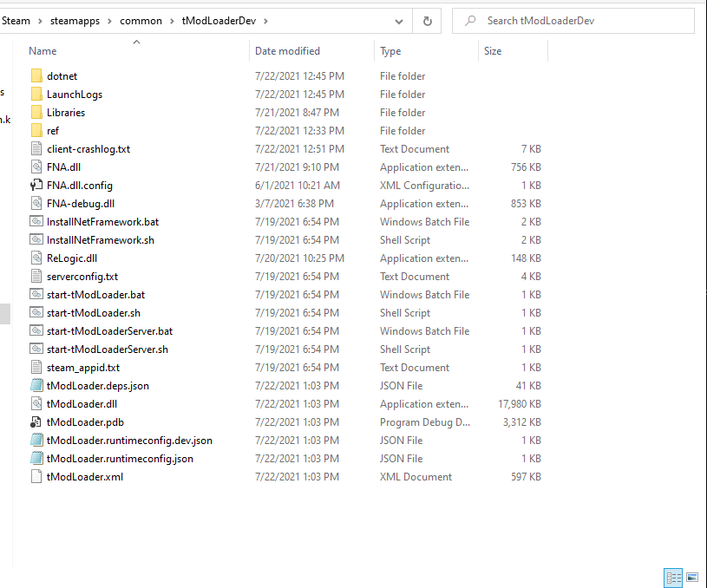Open the dotnet folder icon

tap(36, 75)
